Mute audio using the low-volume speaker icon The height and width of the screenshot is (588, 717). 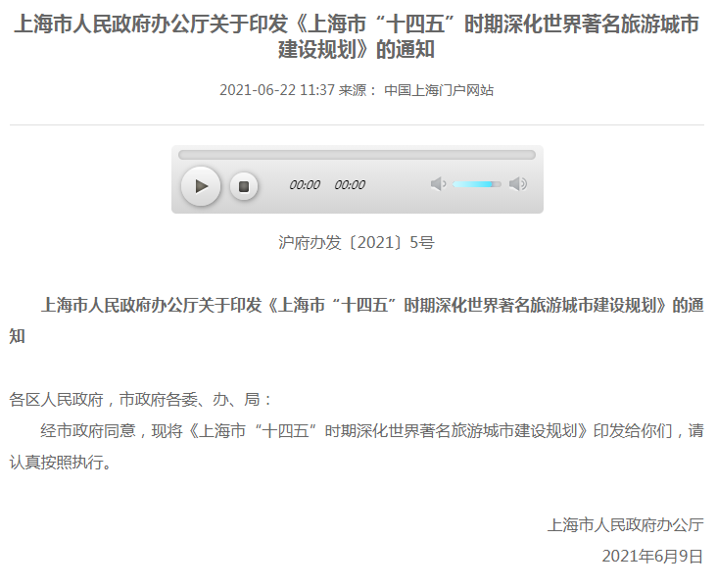coord(438,184)
